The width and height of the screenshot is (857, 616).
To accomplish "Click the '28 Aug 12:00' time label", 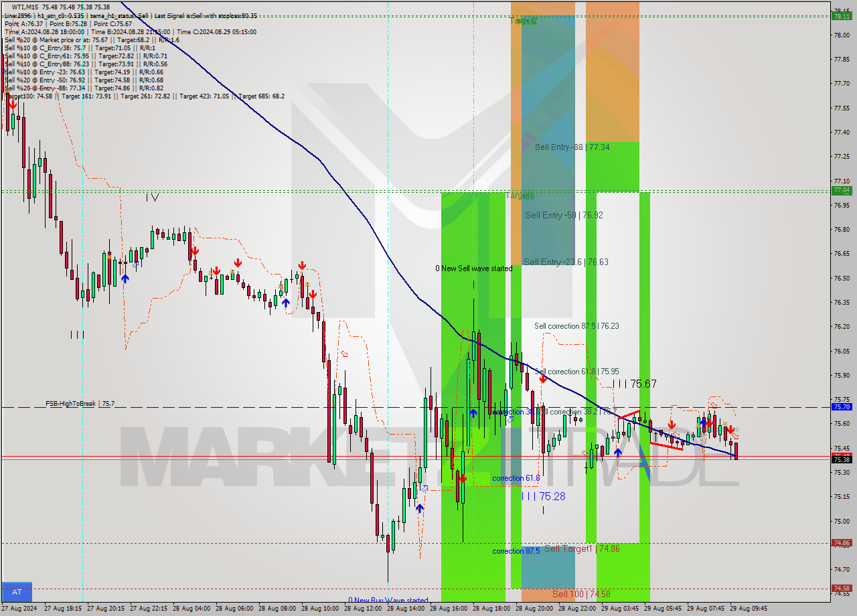I will pyautogui.click(x=362, y=609).
